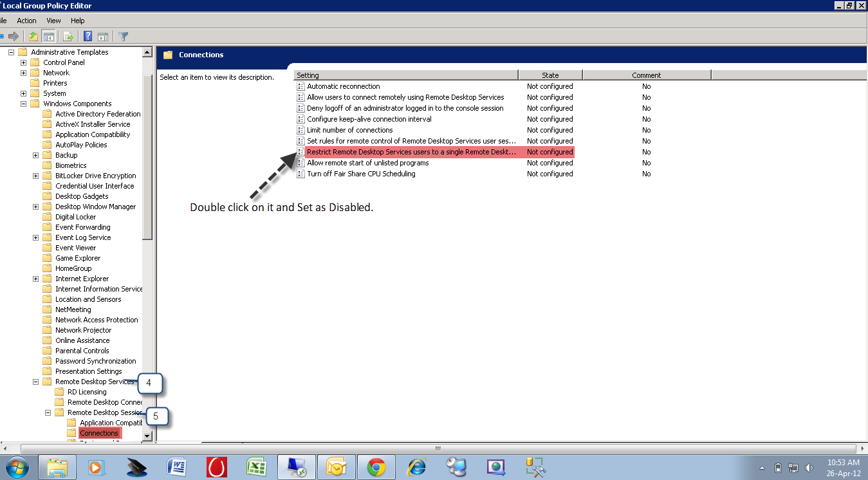Show hidden system tray icons arrow

coord(762,468)
